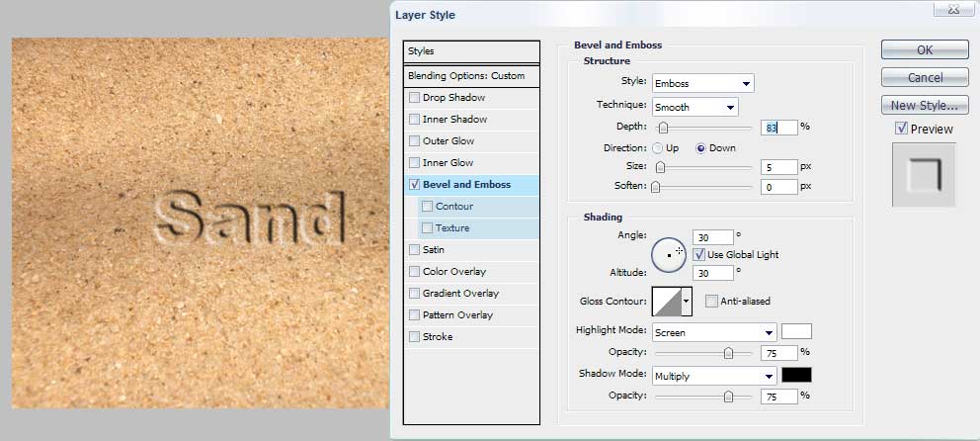
Task: Open the Shadow Mode Multiply dropdown
Action: point(713,376)
